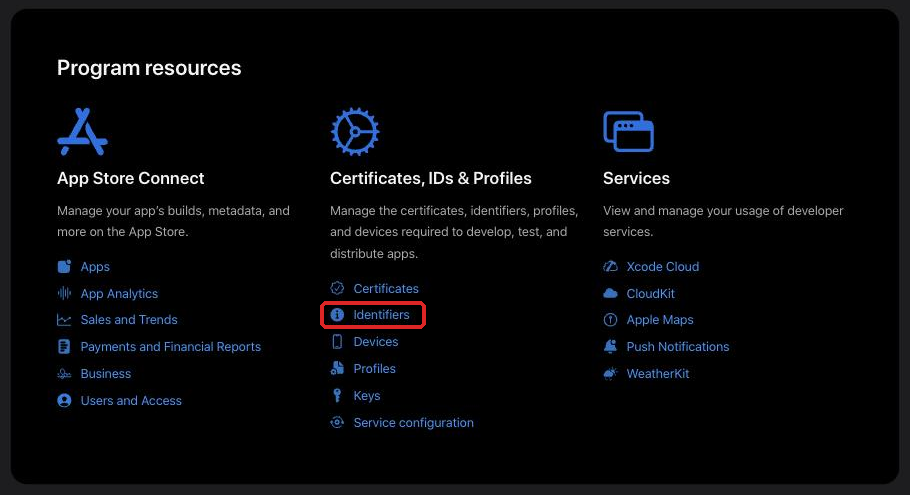
Task: Open the Keys link
Action: tap(367, 396)
